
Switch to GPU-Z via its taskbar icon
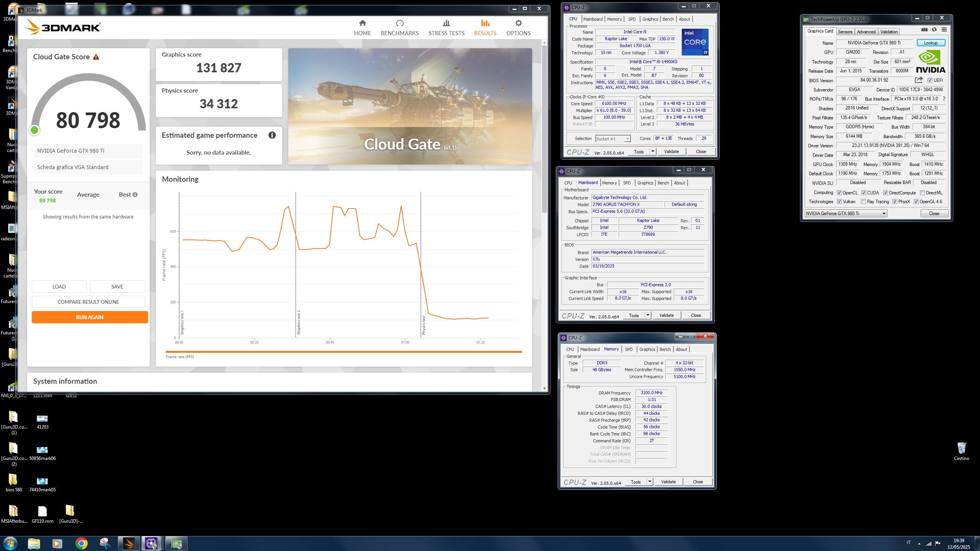[176, 543]
